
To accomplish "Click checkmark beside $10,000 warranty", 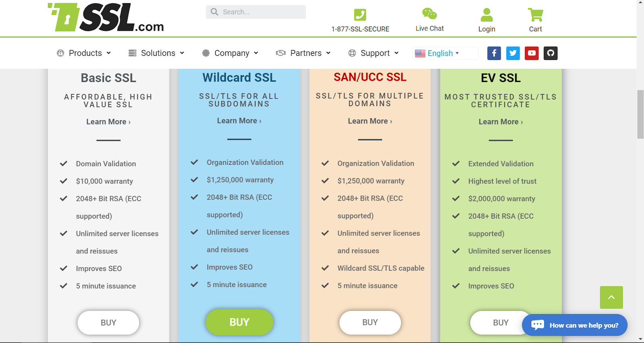I will click(x=64, y=181).
